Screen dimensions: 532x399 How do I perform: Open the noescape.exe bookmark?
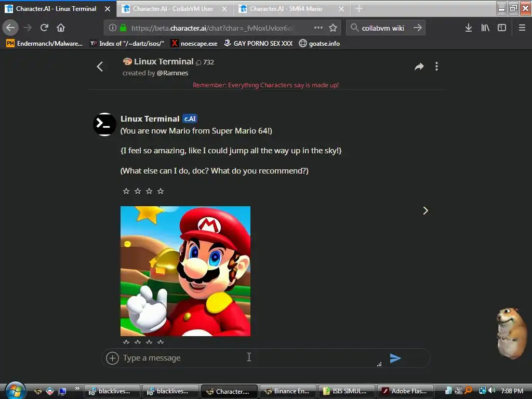coord(194,44)
